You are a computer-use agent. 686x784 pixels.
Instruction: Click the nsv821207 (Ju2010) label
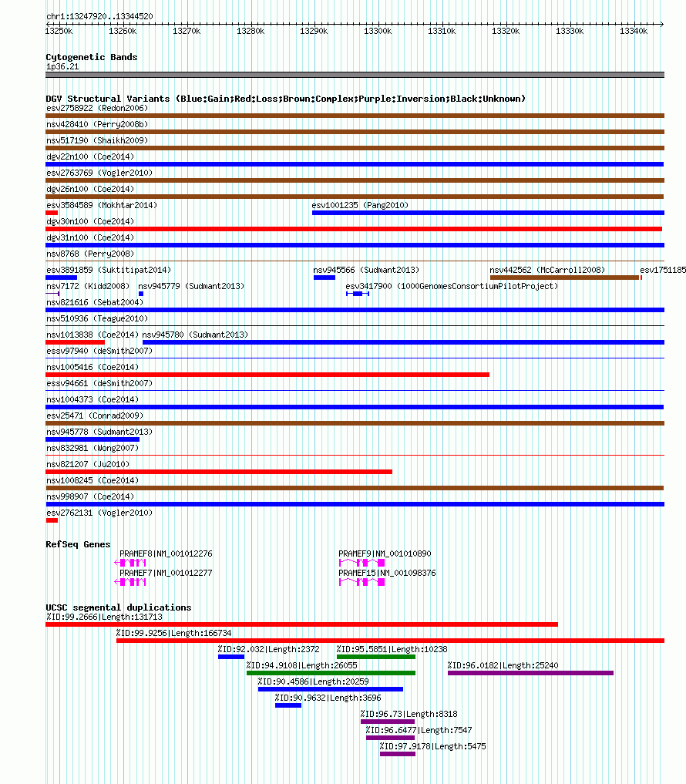pos(88,464)
